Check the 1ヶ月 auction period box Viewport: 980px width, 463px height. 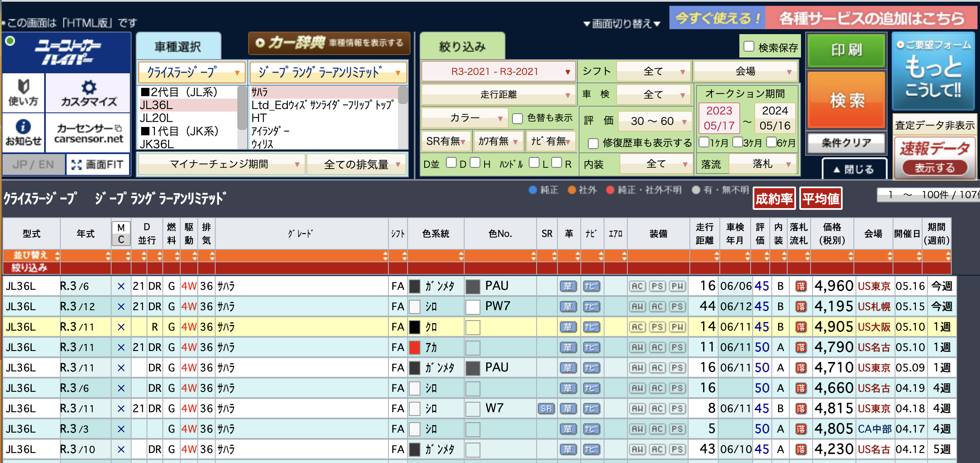(704, 142)
